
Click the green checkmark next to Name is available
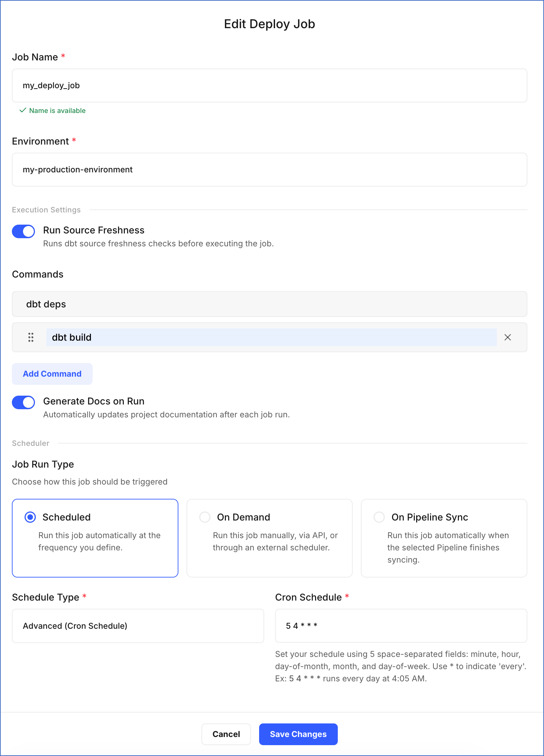click(x=23, y=110)
